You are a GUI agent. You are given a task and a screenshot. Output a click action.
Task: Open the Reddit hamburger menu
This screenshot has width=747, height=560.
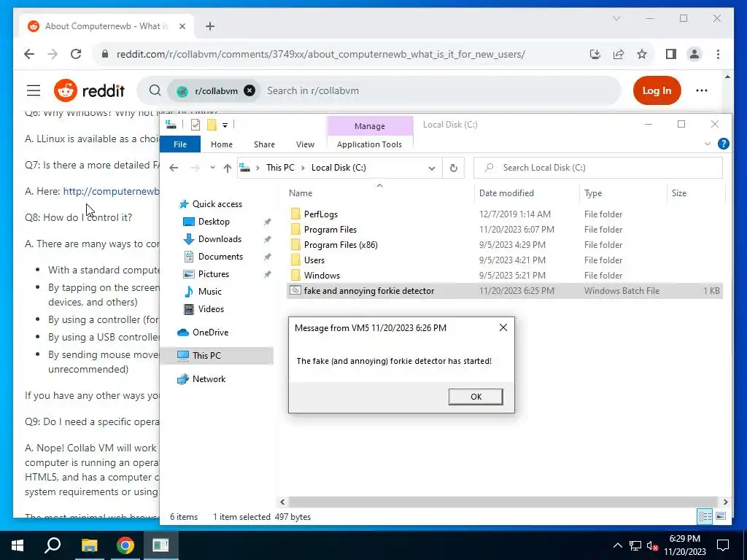(x=34, y=90)
